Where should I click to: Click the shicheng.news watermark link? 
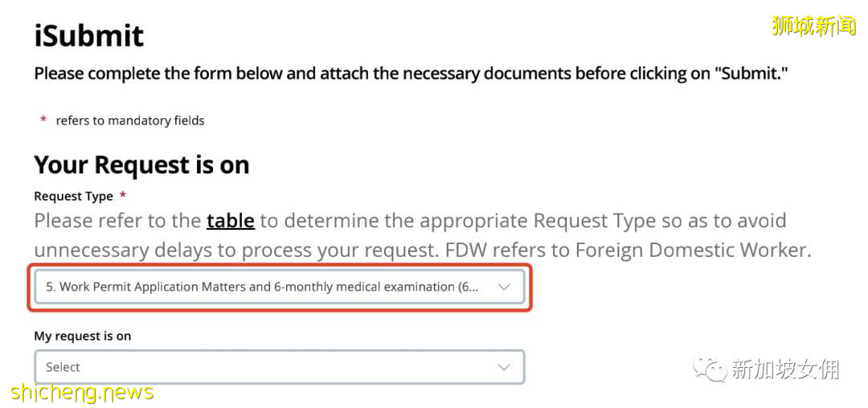pos(82,392)
